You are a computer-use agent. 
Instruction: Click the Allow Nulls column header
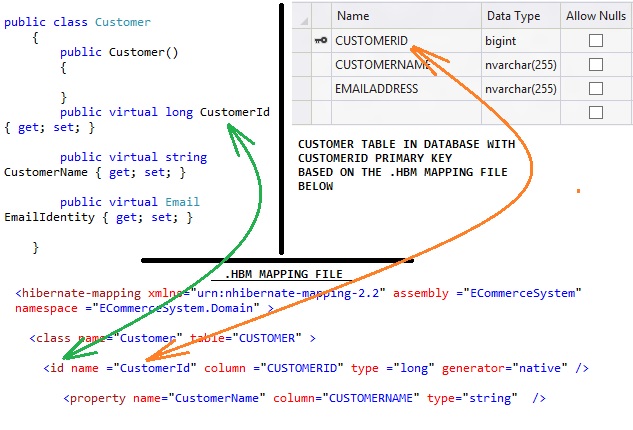596,16
